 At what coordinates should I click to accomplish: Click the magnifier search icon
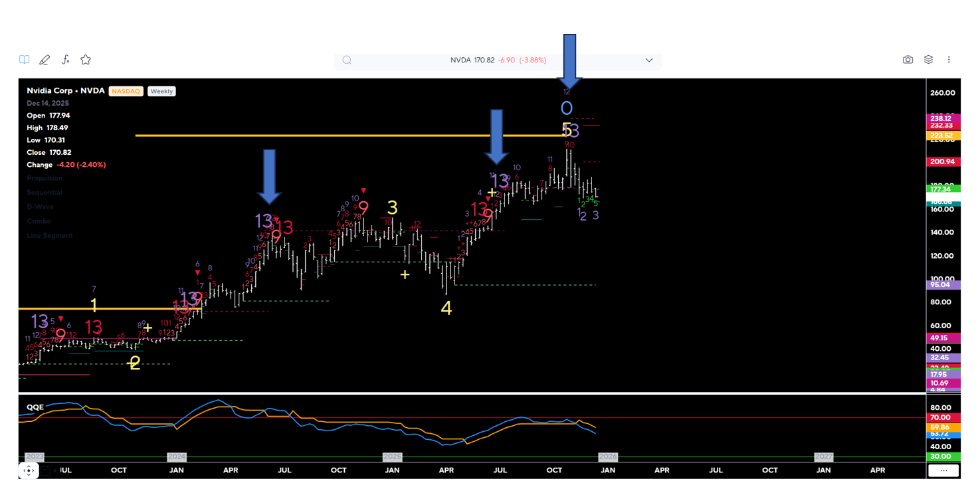[347, 60]
